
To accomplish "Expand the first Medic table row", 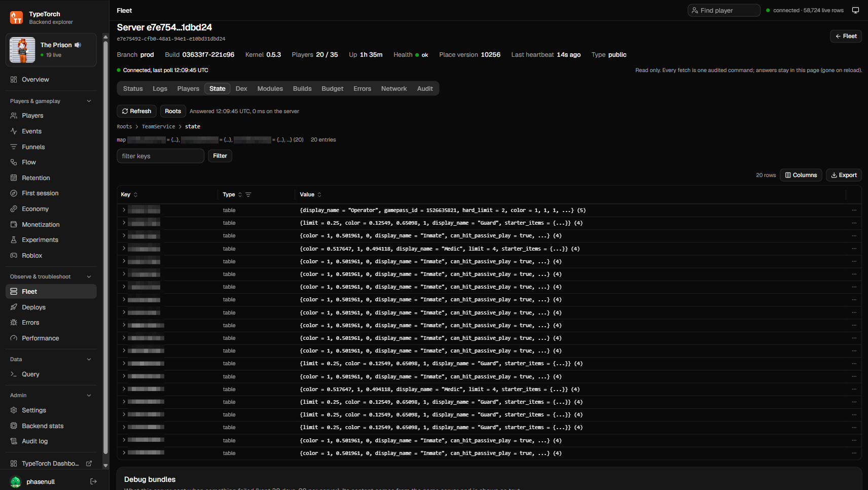I will tap(124, 249).
